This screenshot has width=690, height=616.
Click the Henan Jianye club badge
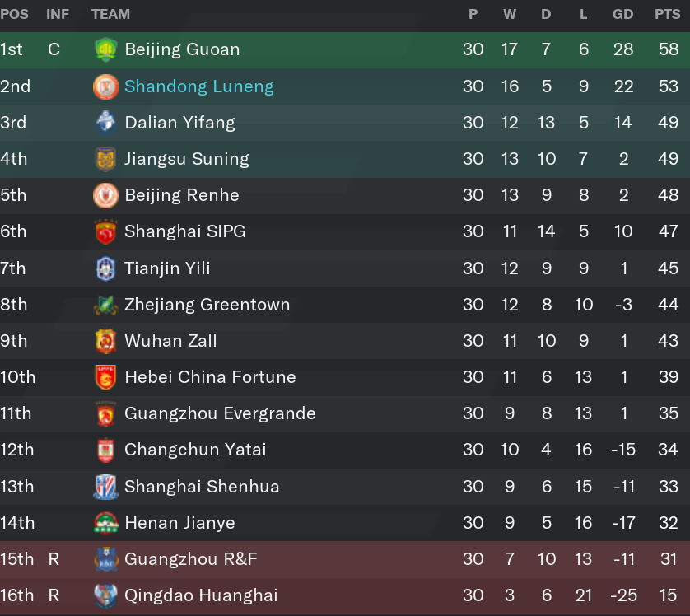105,523
